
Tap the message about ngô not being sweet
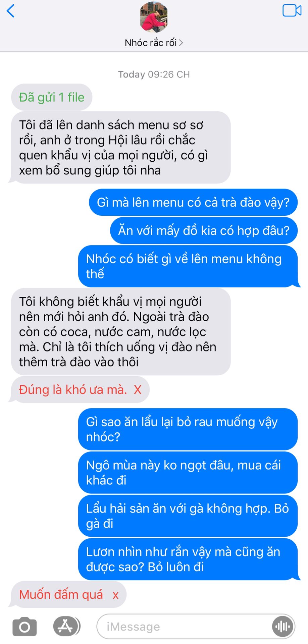pyautogui.click(x=188, y=473)
